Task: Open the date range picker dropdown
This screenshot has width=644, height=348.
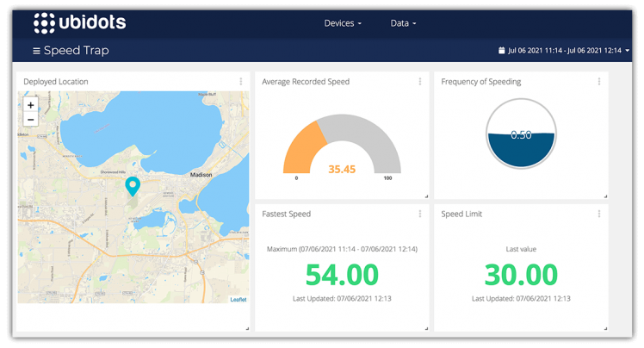Action: (x=567, y=51)
